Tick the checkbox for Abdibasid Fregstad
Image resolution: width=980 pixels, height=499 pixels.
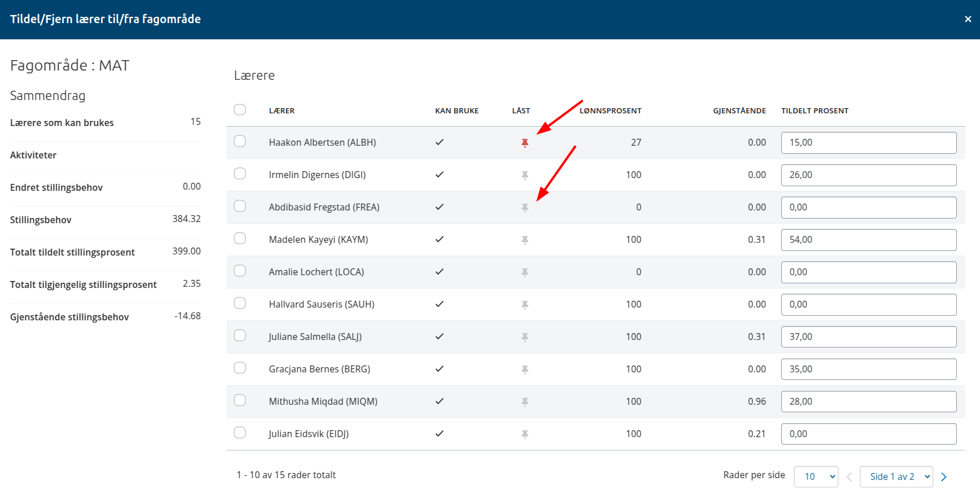tap(240, 206)
